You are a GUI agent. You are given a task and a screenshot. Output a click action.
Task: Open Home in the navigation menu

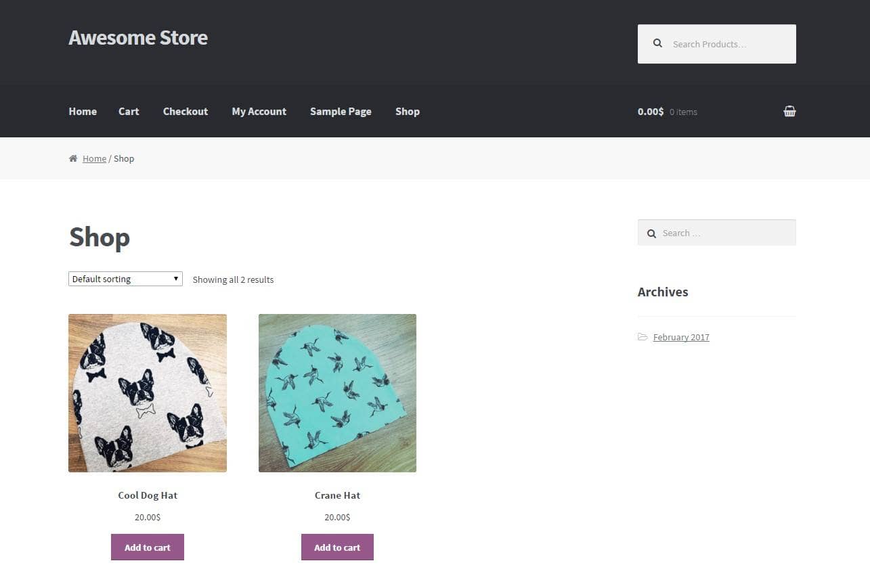pyautogui.click(x=83, y=112)
